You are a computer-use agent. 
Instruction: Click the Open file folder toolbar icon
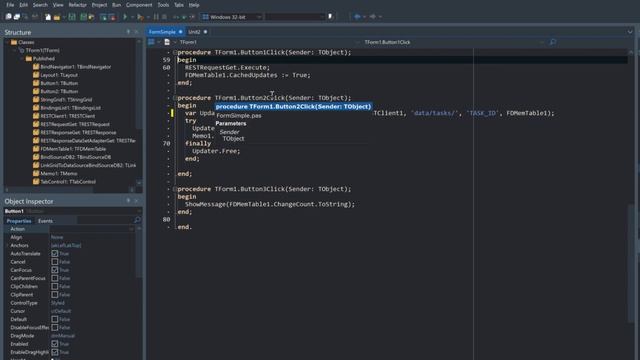pyautogui.click(x=57, y=17)
